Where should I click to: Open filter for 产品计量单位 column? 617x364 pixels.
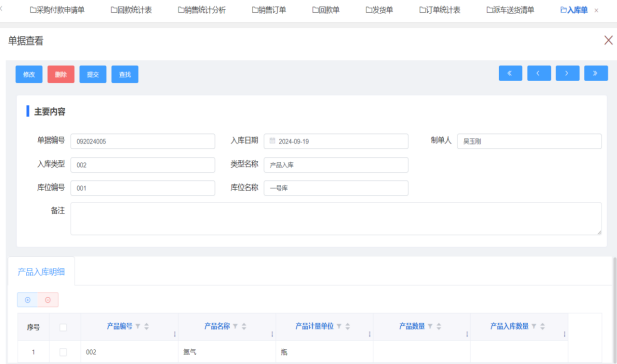click(x=339, y=326)
